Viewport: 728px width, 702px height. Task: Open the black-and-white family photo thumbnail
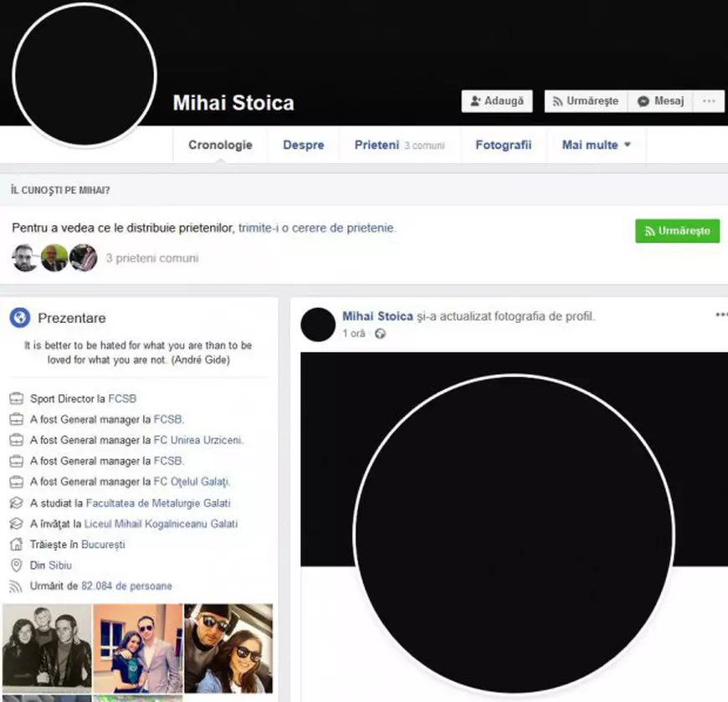pos(47,648)
